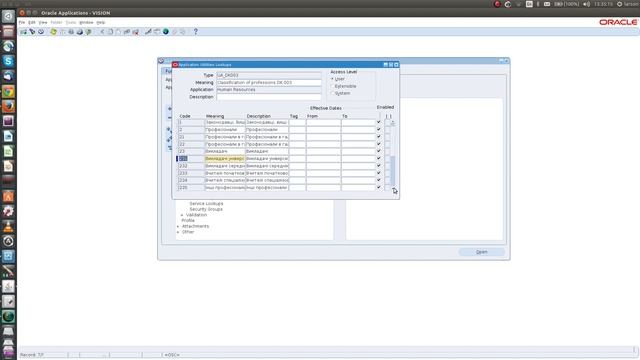The image size is (640, 360).
Task: Toggle Enabled checkbox for code 23 row
Action: (378, 151)
